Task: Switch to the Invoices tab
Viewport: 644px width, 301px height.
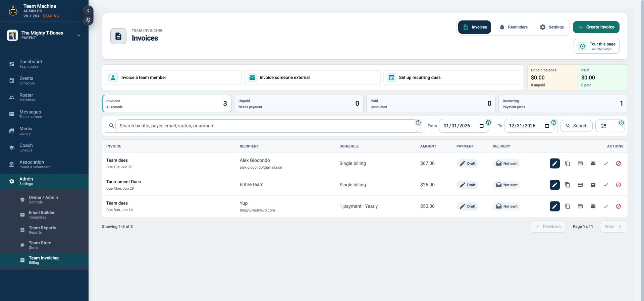Action: (475, 27)
